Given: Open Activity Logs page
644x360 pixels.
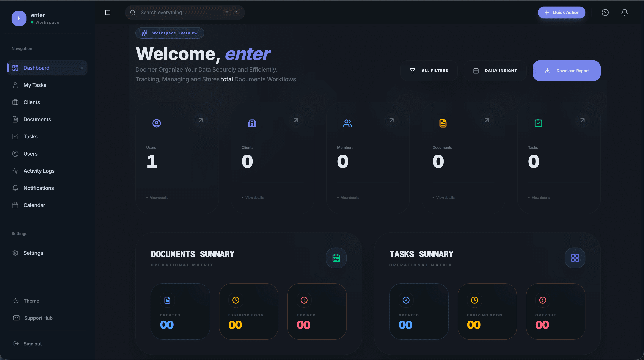Looking at the screenshot, I should [x=39, y=171].
